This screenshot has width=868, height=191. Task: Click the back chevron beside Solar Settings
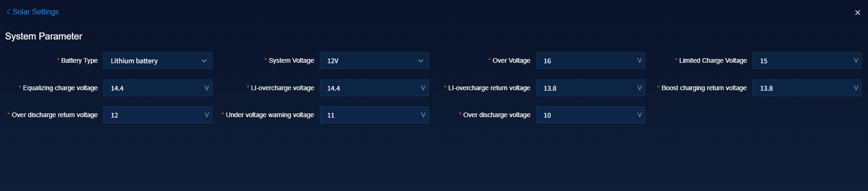tap(8, 12)
